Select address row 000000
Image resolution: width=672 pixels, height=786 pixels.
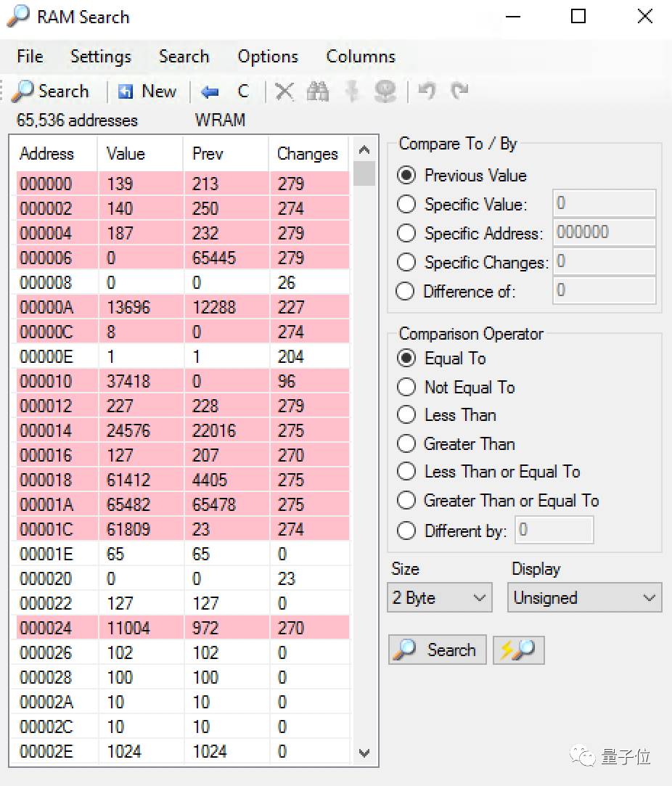[182, 184]
